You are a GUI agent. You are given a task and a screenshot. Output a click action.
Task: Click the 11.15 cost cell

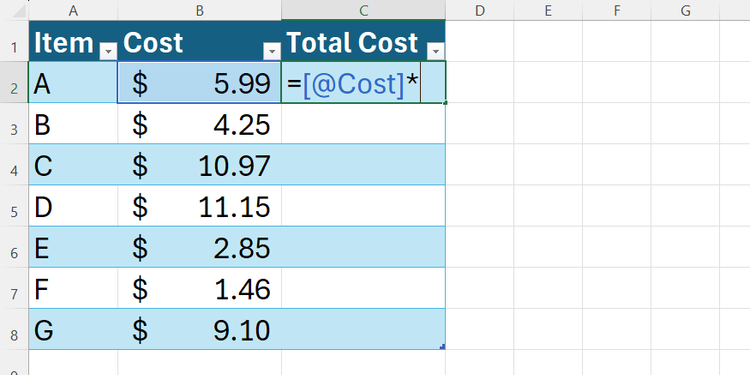tap(199, 206)
